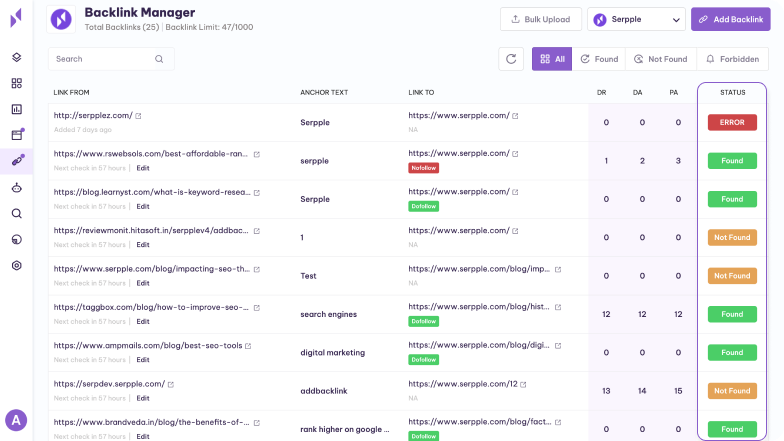Open the calendar icon in sidebar

(x=16, y=134)
